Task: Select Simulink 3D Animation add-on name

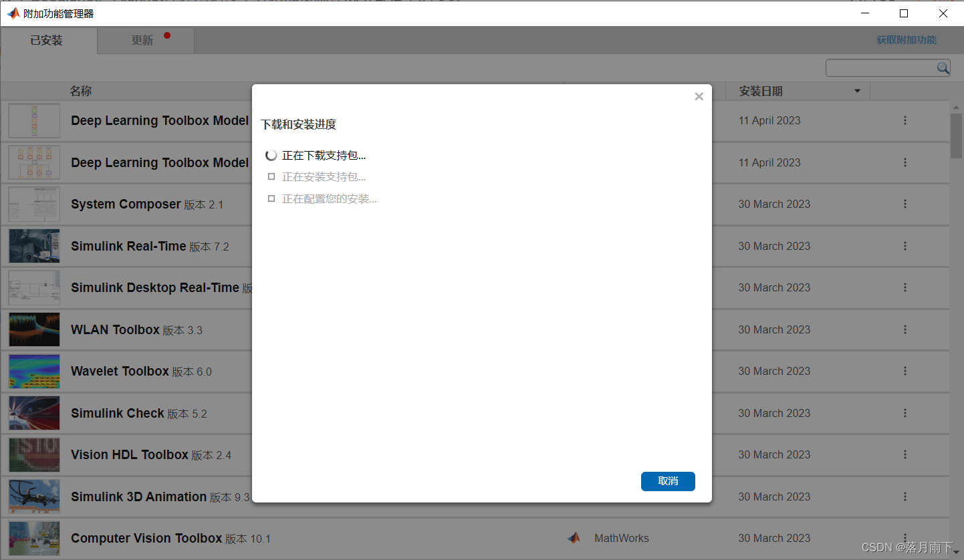Action: (x=138, y=497)
